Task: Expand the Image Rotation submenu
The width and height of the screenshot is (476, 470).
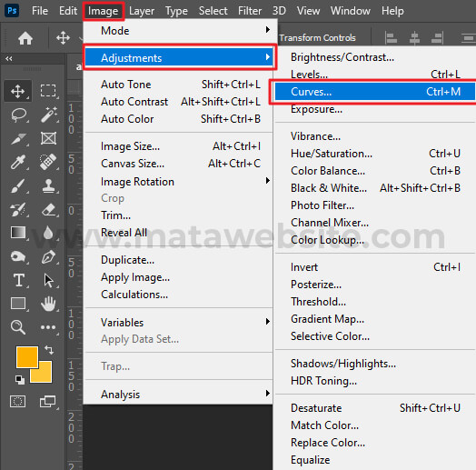Action: click(x=179, y=182)
